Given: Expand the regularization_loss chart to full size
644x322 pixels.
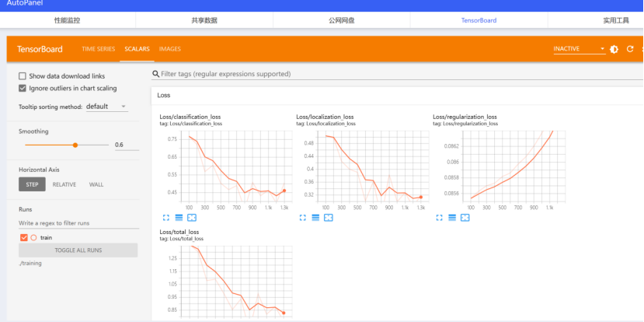Looking at the screenshot, I should coord(440,218).
